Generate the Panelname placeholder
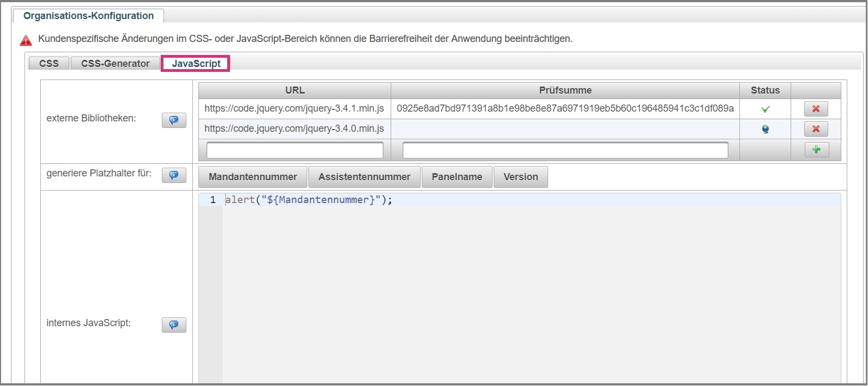Image resolution: width=868 pixels, height=386 pixels. pos(457,177)
